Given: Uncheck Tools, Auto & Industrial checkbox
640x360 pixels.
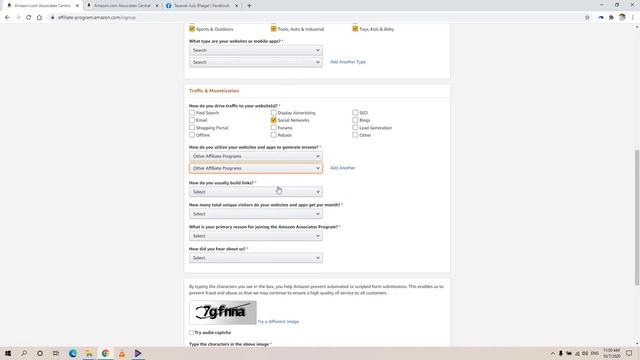Looking at the screenshot, I should click(273, 29).
